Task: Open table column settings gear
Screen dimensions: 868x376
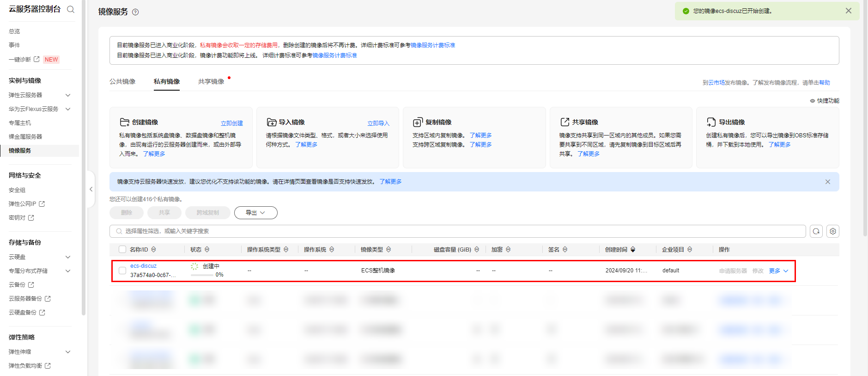Action: click(833, 231)
